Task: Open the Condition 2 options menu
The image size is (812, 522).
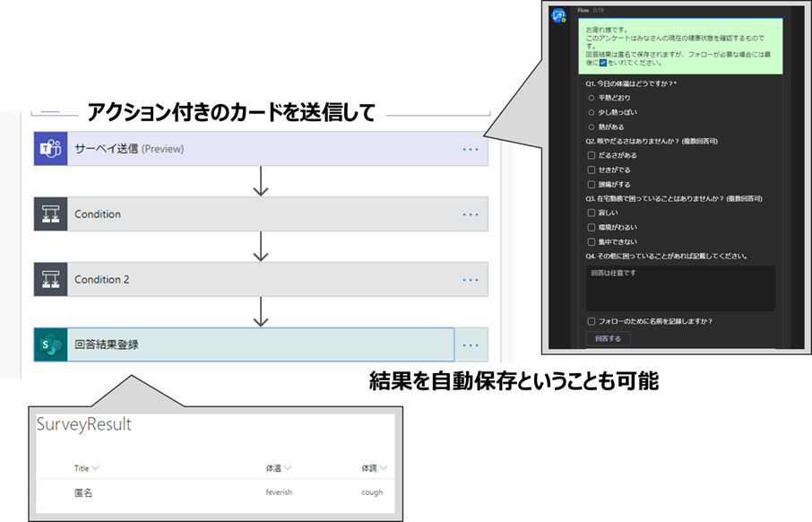Action: pyautogui.click(x=471, y=279)
